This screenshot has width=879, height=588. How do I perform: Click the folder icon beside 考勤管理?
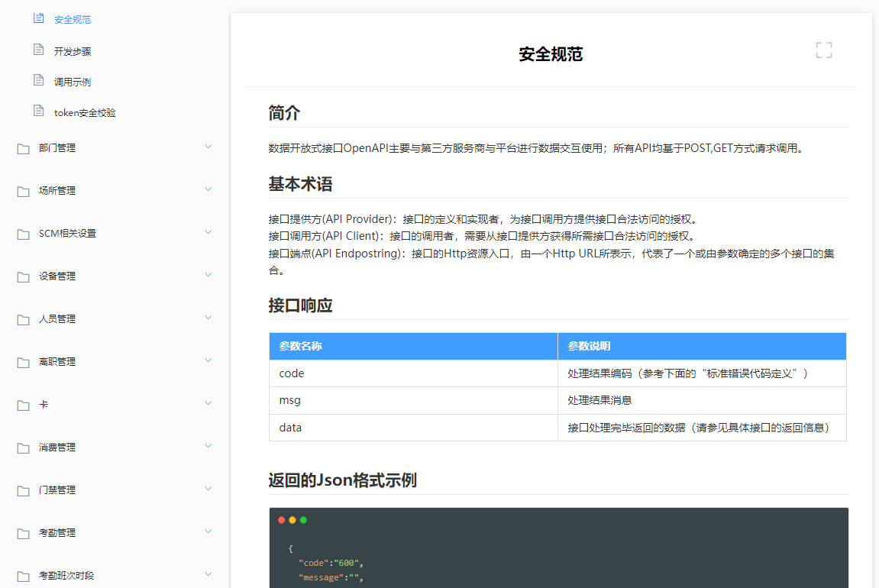click(24, 533)
